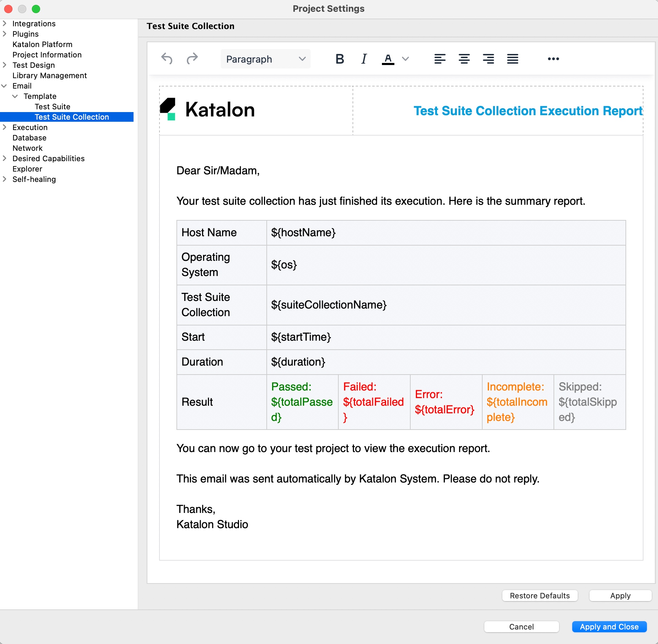Click the Apply button
The height and width of the screenshot is (644, 658).
point(620,596)
